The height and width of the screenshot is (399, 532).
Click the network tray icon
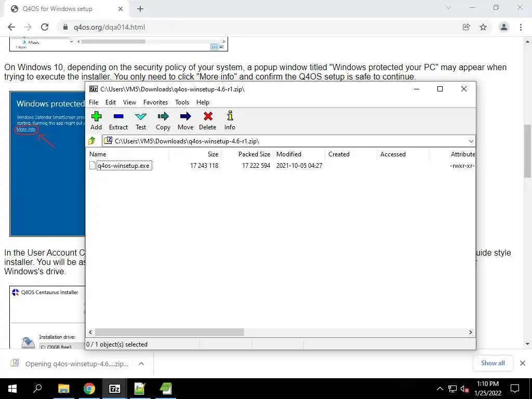click(x=453, y=389)
